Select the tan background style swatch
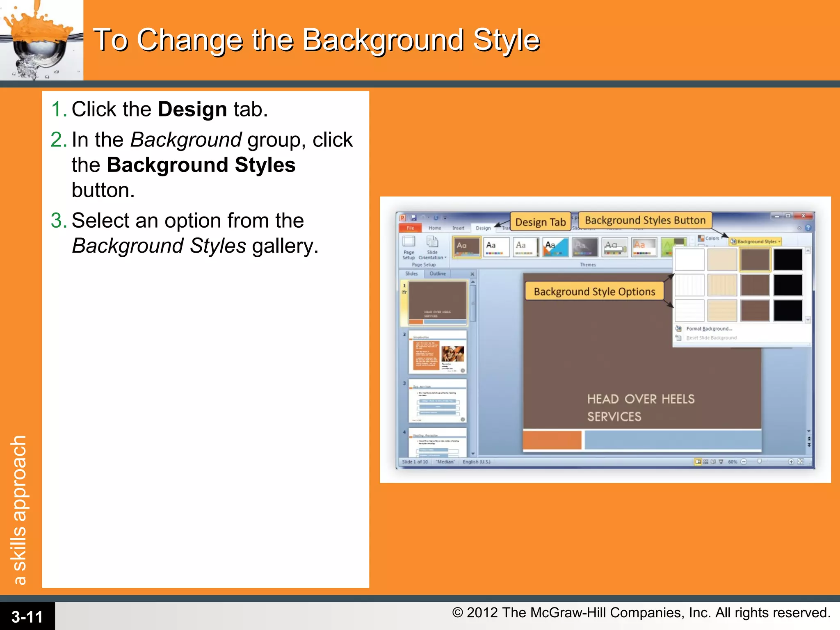Screen dimensions: 840x630 tap(722, 260)
